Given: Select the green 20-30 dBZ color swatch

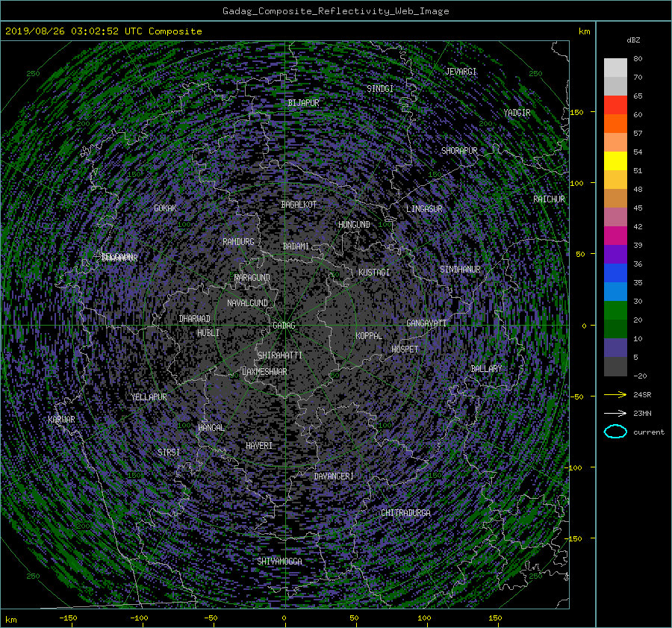Looking at the screenshot, I should pos(615,310).
